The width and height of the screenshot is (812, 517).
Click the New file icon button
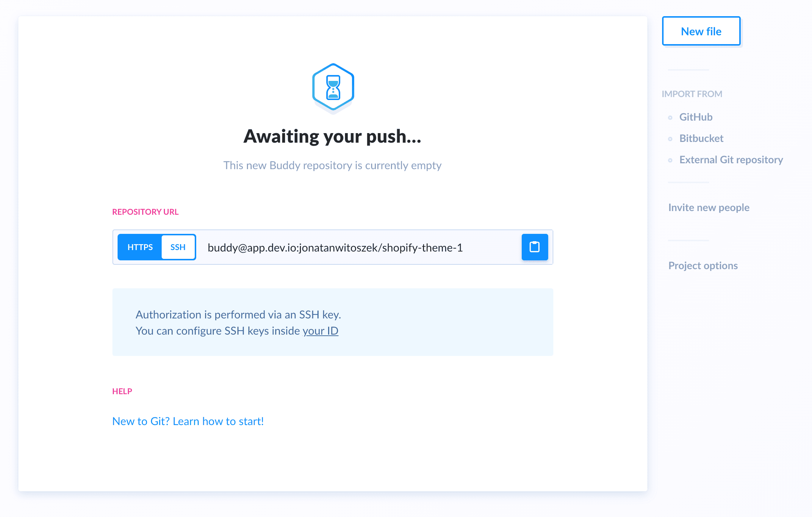701,30
